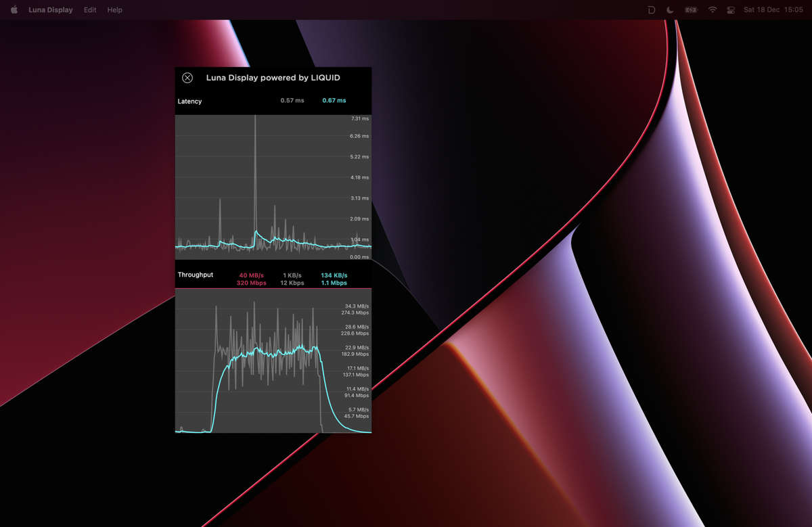Open the Help menu
The width and height of the screenshot is (812, 527).
point(115,10)
